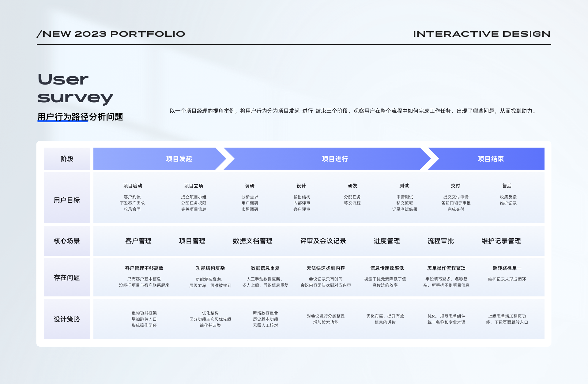The width and height of the screenshot is (588, 384).
Task: Select the 用户目标 row header
Action: pos(67,198)
